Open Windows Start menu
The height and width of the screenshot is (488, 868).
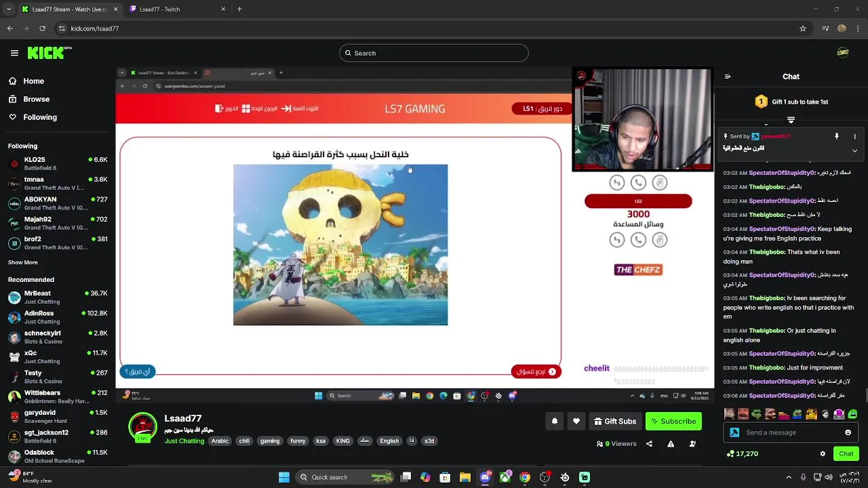pyautogui.click(x=284, y=477)
